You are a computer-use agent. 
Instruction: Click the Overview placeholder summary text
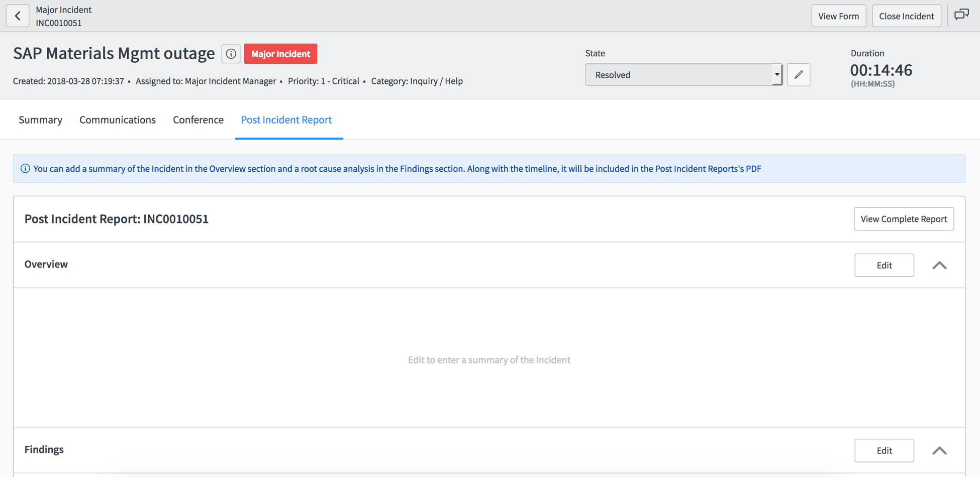tap(489, 360)
